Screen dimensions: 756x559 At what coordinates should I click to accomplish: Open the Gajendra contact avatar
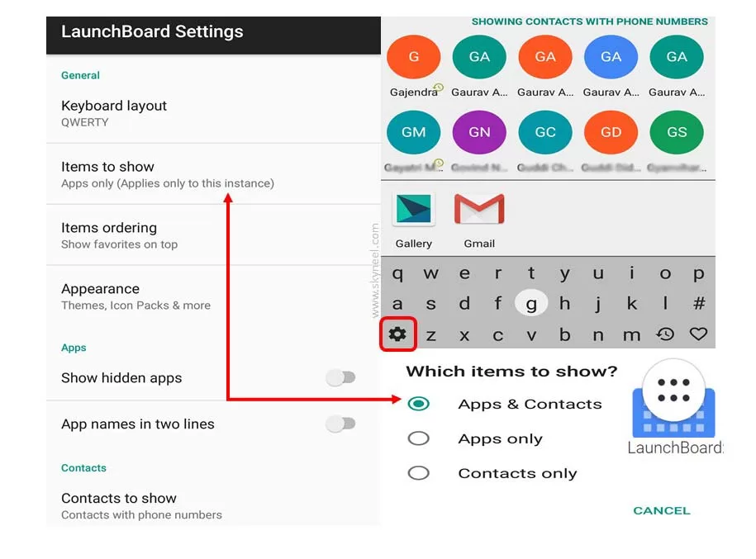(x=414, y=57)
